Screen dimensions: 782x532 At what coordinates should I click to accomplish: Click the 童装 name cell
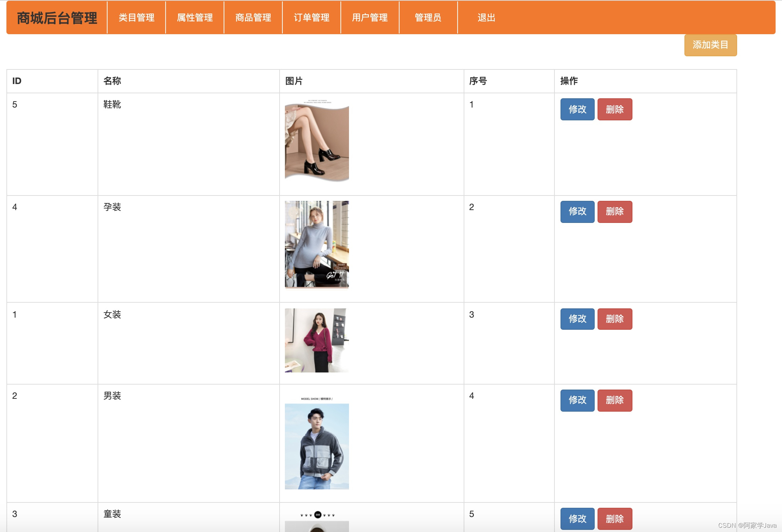pyautogui.click(x=189, y=517)
